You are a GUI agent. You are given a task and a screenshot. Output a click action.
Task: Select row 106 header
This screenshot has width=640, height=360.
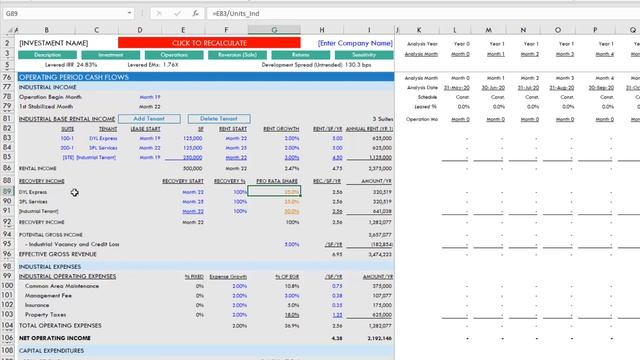pyautogui.click(x=7, y=338)
